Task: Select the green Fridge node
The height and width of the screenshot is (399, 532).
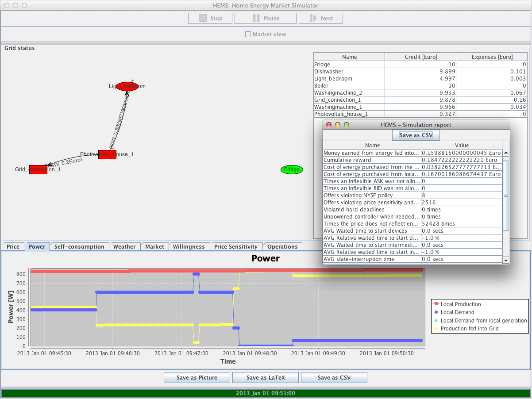Action: [292, 169]
